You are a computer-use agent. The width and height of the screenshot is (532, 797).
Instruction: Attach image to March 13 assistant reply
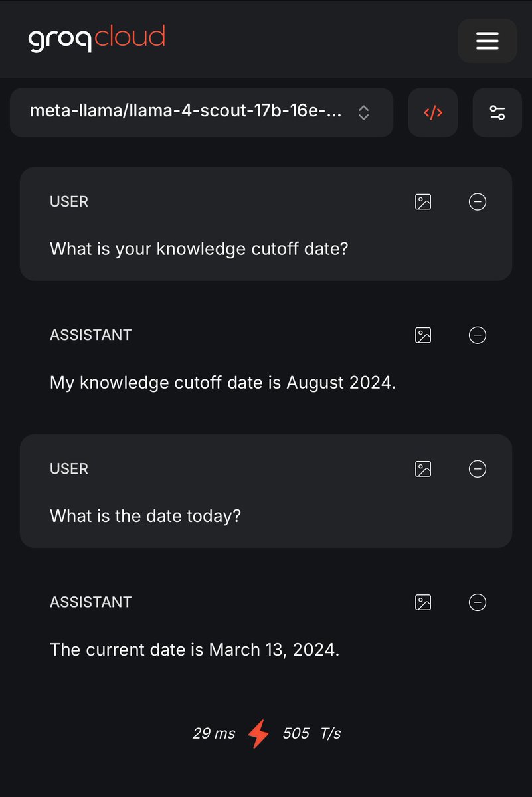[423, 602]
